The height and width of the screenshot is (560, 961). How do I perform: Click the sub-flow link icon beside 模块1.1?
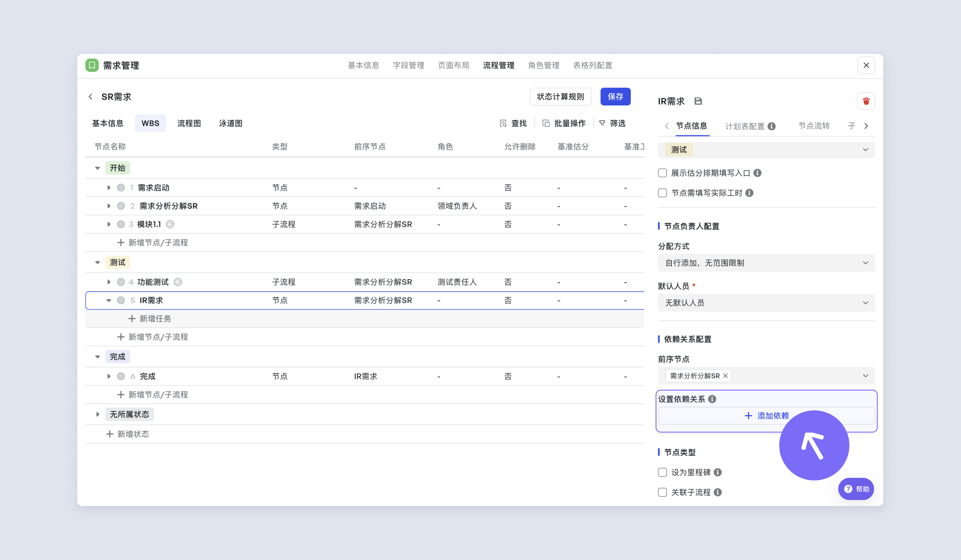[170, 224]
